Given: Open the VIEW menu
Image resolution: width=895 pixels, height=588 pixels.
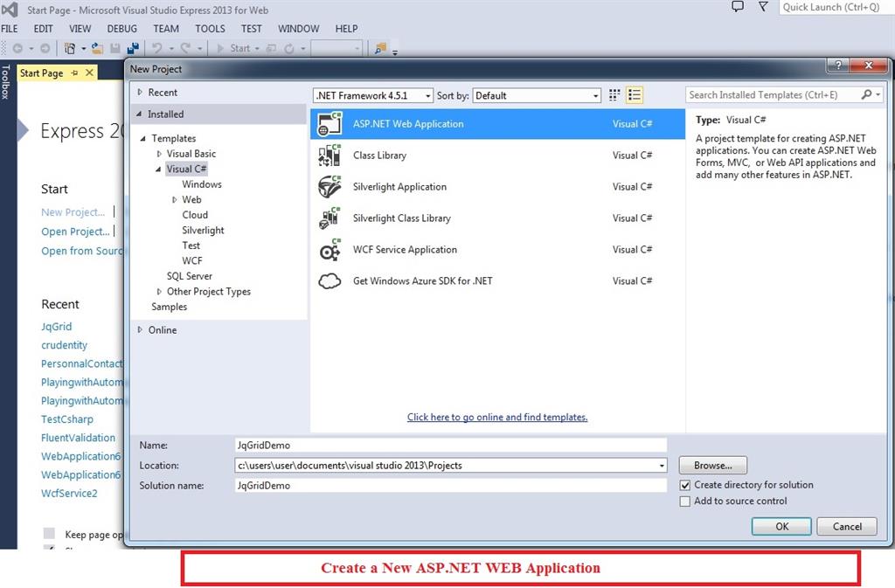Looking at the screenshot, I should point(80,29).
